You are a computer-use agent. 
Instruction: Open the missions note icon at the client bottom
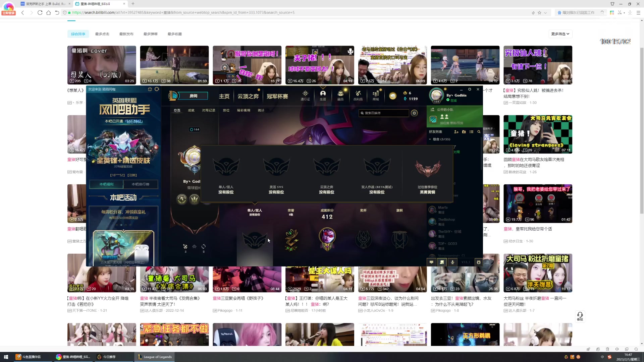coord(442,262)
